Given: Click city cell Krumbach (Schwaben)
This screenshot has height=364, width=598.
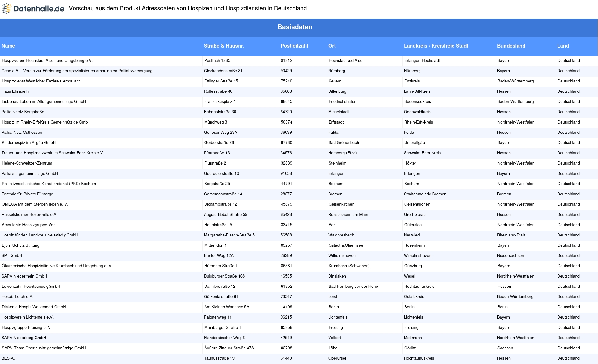Looking at the screenshot, I should point(349,266).
